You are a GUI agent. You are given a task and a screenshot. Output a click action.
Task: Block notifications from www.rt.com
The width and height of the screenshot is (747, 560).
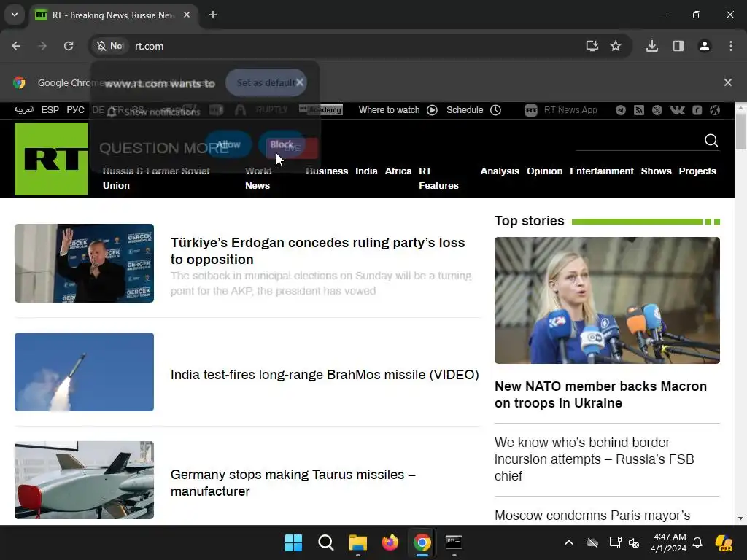(282, 144)
